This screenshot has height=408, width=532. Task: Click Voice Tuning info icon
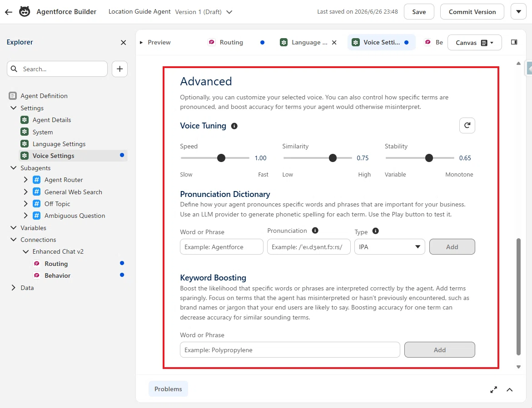point(234,126)
